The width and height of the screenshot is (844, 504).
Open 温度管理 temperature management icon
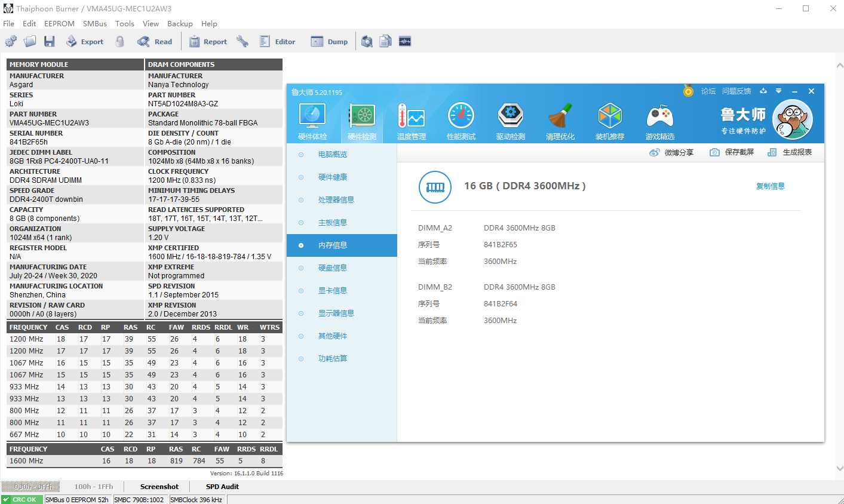coord(412,122)
